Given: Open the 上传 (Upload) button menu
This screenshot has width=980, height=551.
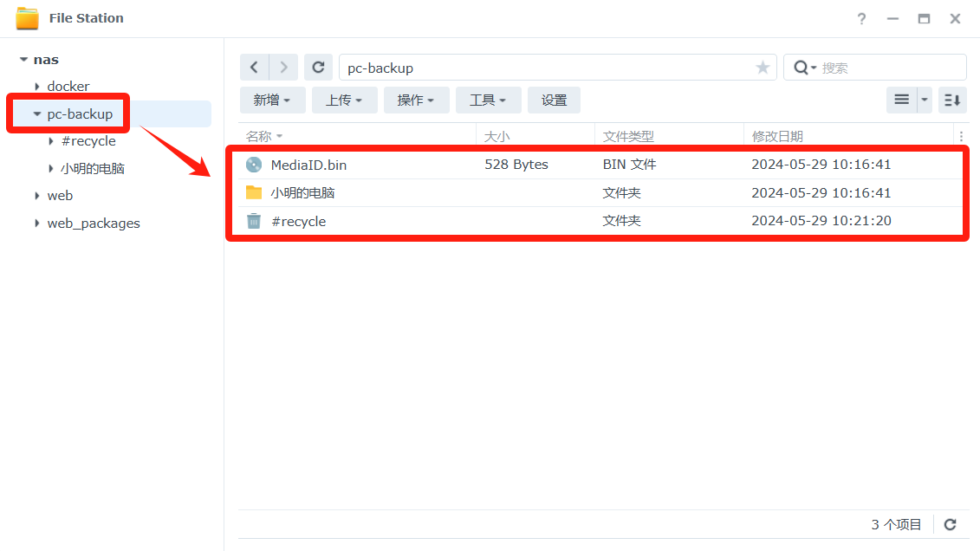Looking at the screenshot, I should tap(344, 100).
